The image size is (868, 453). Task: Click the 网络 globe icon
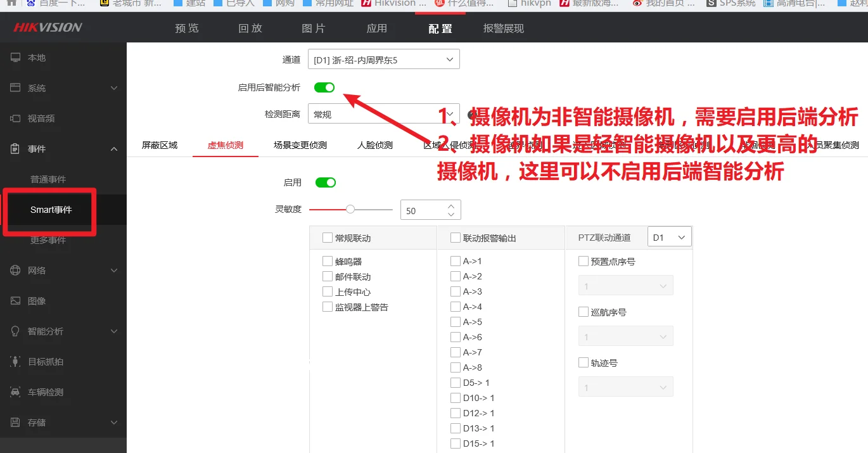(16, 271)
